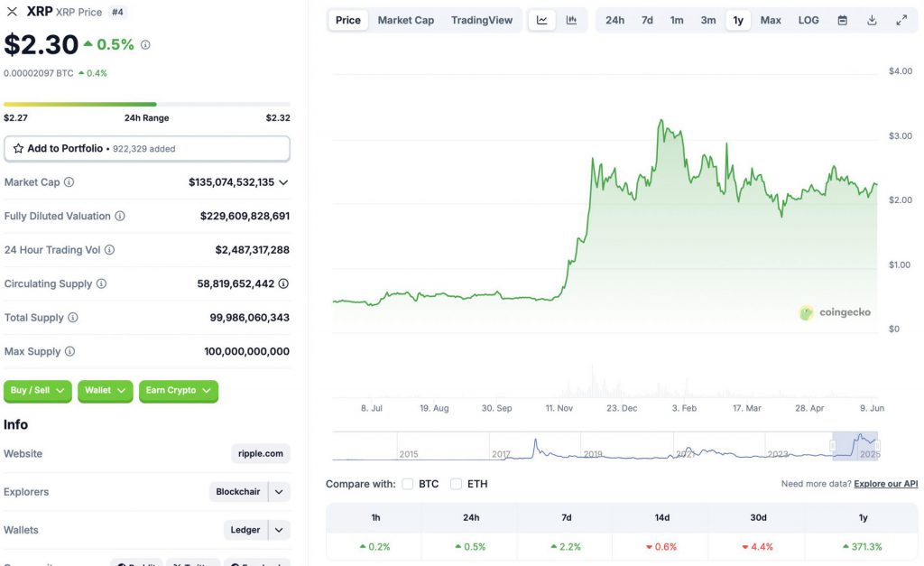Open Wallet dropdown button
The width and height of the screenshot is (924, 566).
click(105, 391)
